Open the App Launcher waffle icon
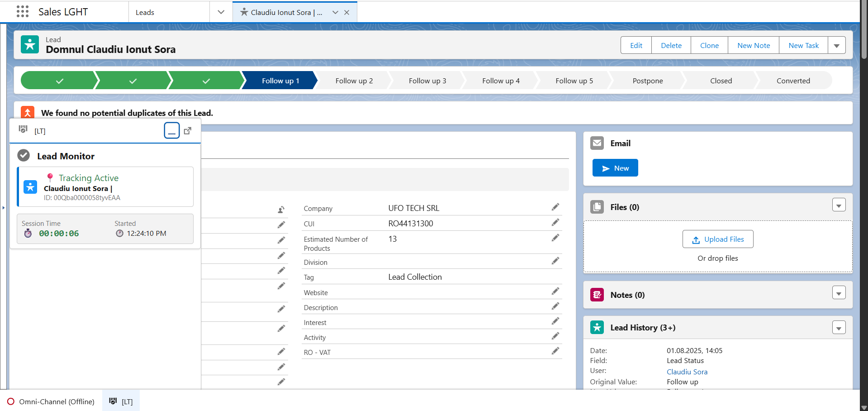The width and height of the screenshot is (868, 411). 22,11
